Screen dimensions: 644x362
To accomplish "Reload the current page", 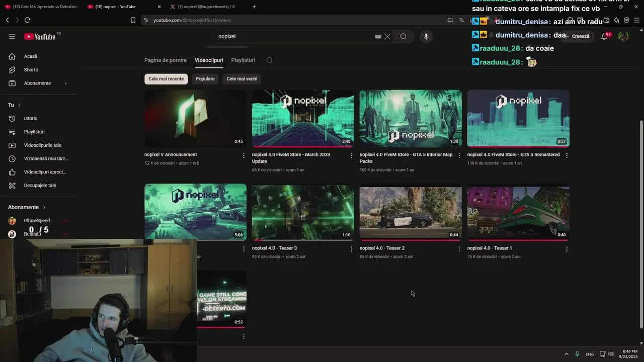I will 27,20.
